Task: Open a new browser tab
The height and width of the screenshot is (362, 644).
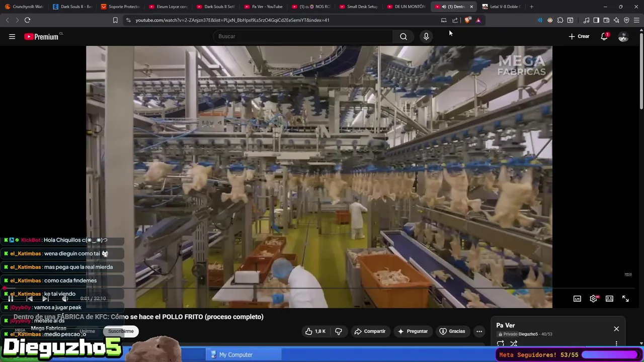Action: click(531, 7)
